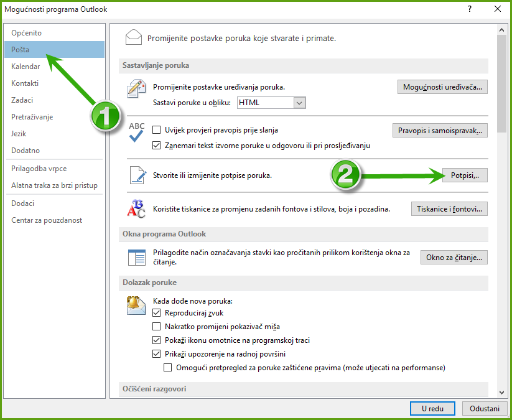Click the Kada dođe nova poruka text
Screen dimensions: 512x420
193,301
